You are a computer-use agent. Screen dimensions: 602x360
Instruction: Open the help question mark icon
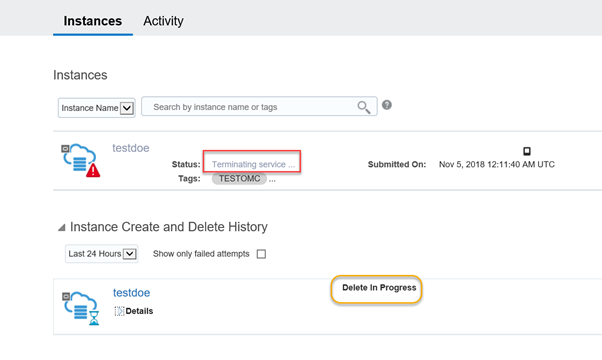[387, 105]
